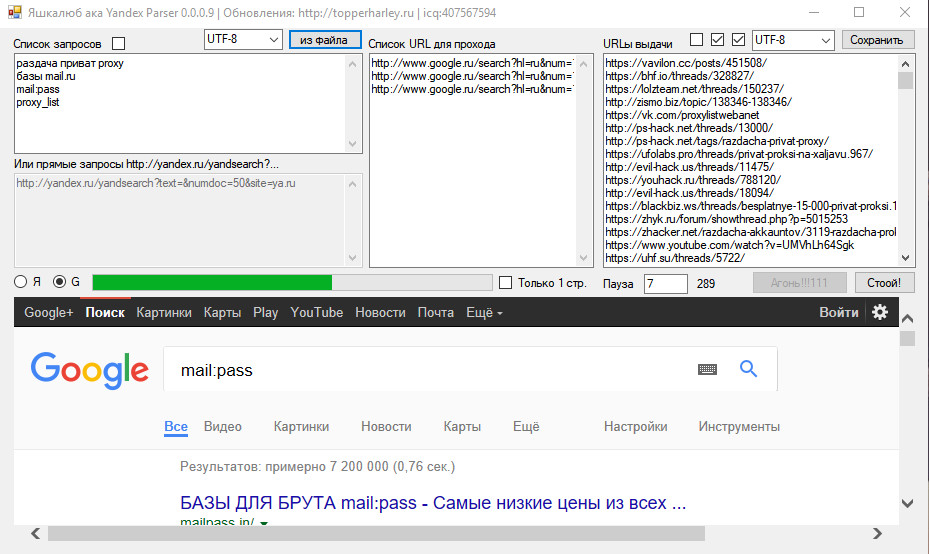Open Play in Google top bar
The width and height of the screenshot is (929, 554).
[x=265, y=312]
